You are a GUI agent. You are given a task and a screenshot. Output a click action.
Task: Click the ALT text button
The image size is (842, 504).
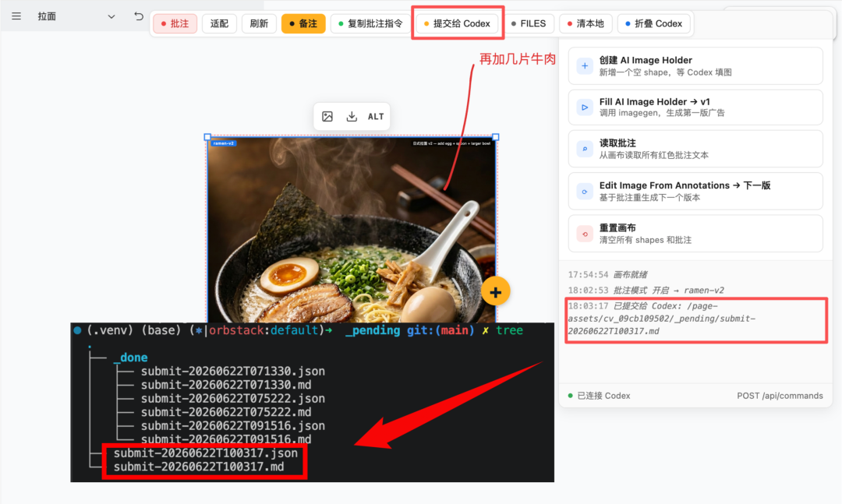376,117
